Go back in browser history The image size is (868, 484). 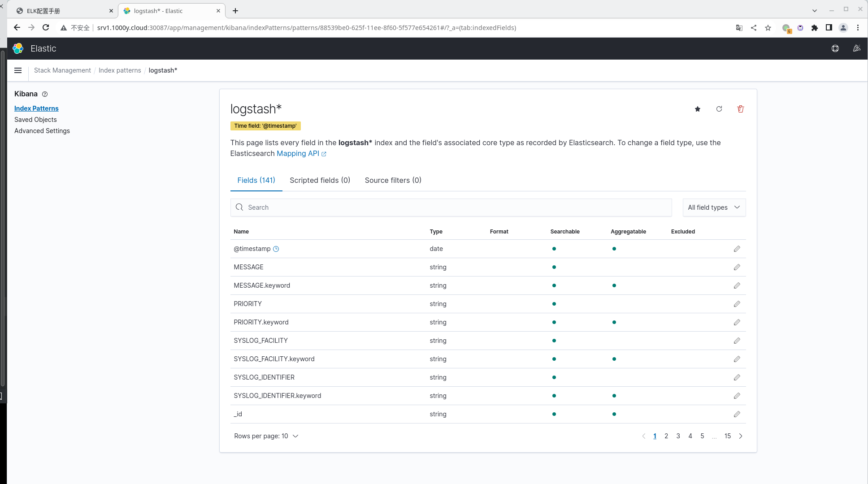(17, 27)
